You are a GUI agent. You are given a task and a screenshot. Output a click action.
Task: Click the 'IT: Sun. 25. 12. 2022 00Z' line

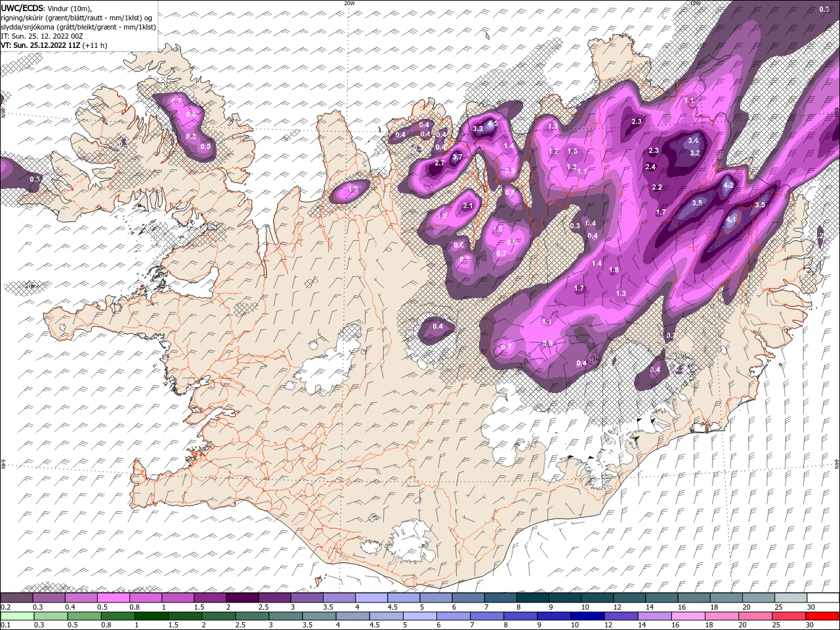(43, 36)
